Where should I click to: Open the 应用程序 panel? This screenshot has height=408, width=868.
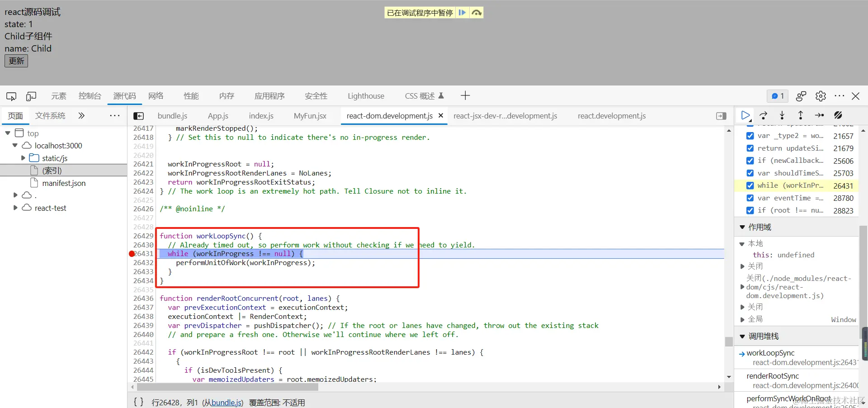[269, 96]
